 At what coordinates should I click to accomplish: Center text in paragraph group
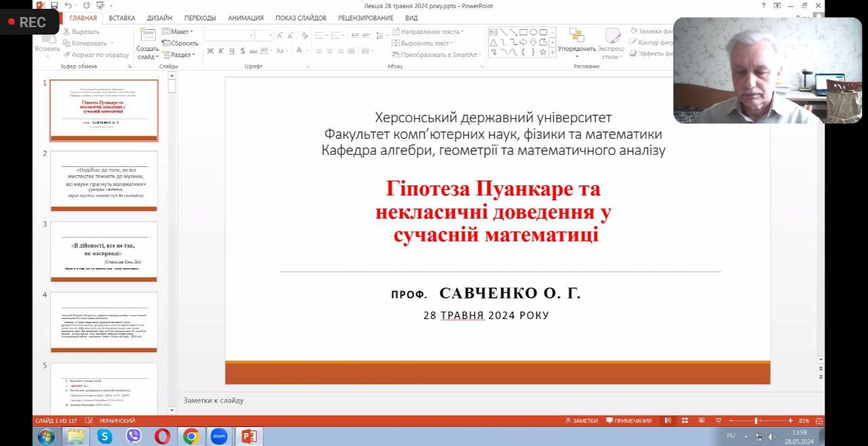330,51
